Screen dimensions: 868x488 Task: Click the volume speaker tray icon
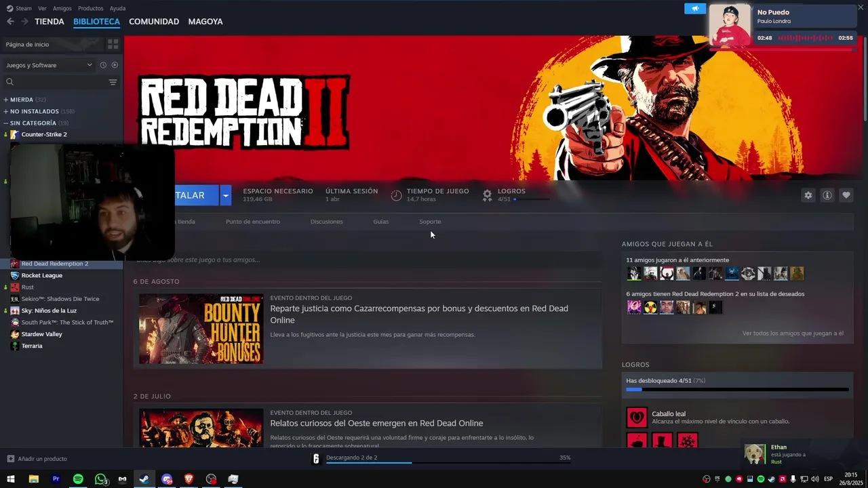pos(815,479)
